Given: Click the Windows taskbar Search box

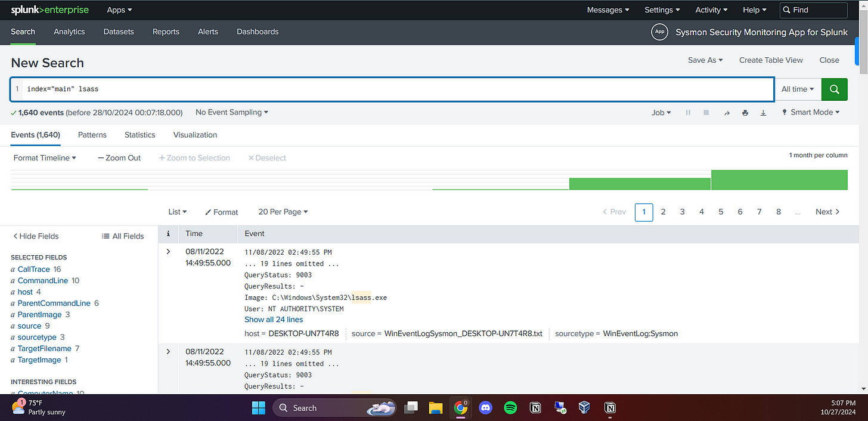Looking at the screenshot, I should pyautogui.click(x=334, y=408).
